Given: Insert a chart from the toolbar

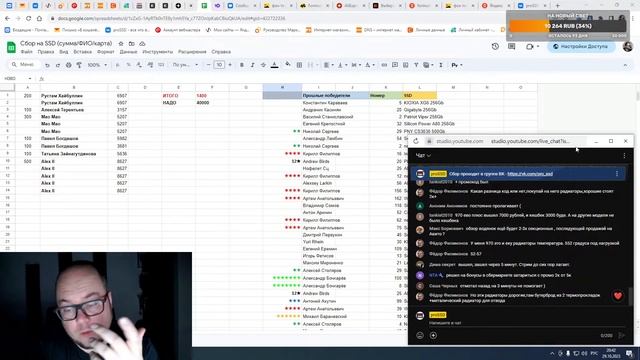Looking at the screenshot, I should click(405, 65).
